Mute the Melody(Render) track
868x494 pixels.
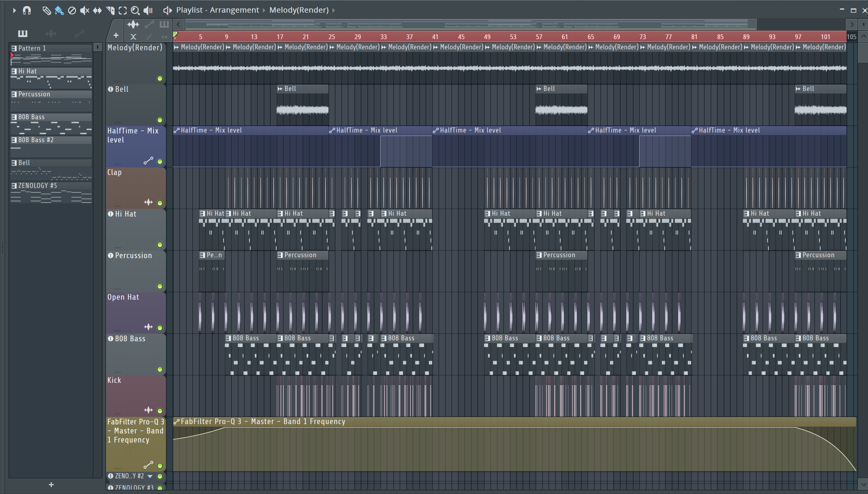(159, 79)
